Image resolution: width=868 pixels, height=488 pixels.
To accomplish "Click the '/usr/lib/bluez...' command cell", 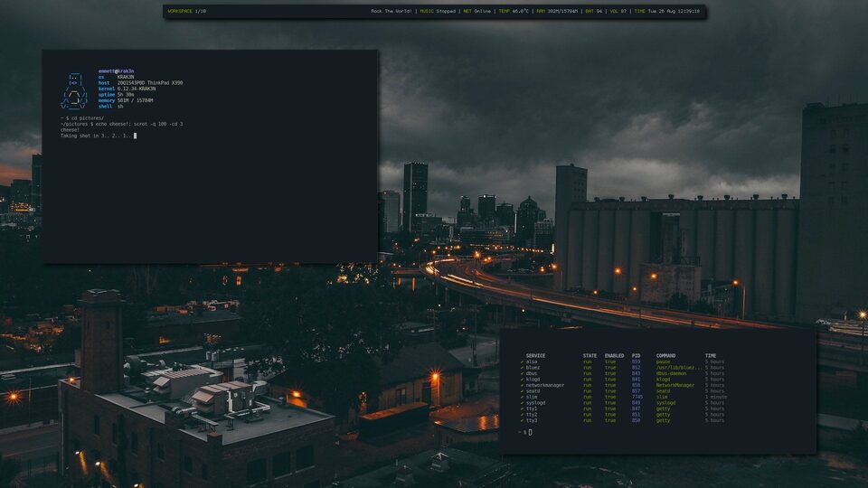I will point(679,368).
